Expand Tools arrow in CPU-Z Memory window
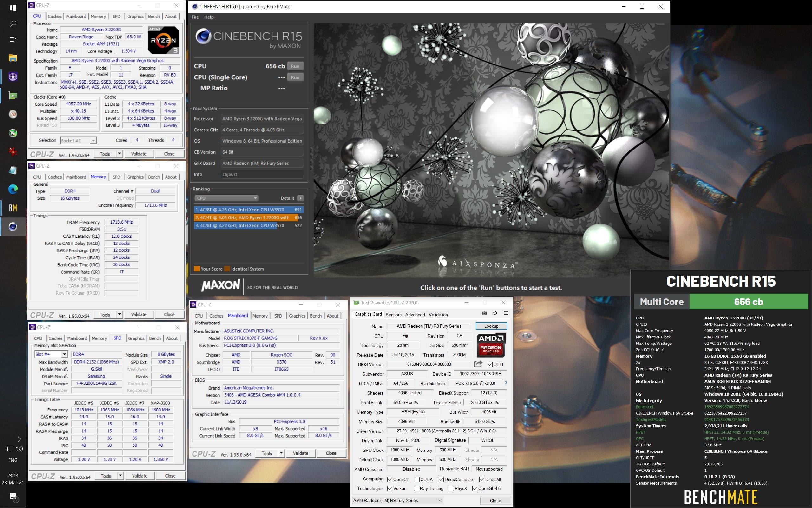Screen dimensions: 812x508 point(119,314)
